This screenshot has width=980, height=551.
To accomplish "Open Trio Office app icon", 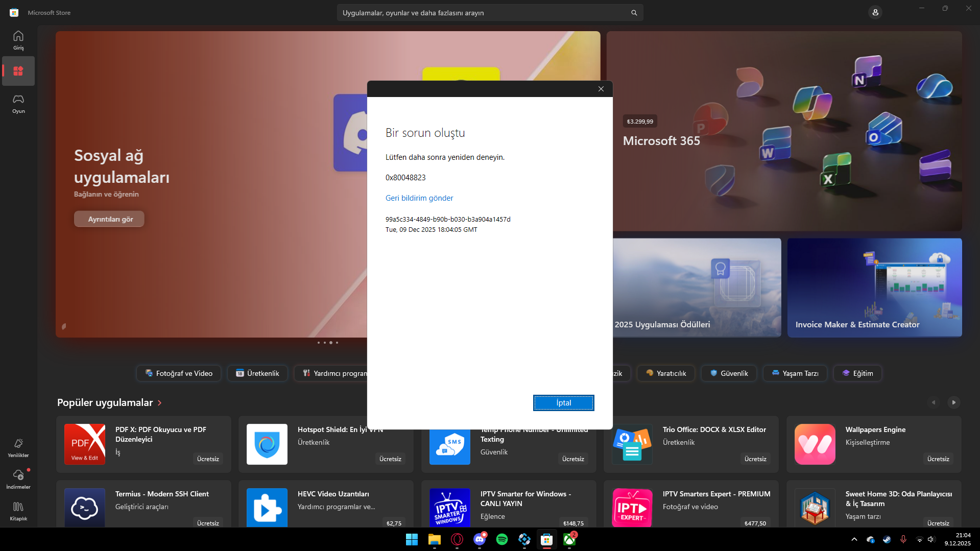I will (x=632, y=444).
